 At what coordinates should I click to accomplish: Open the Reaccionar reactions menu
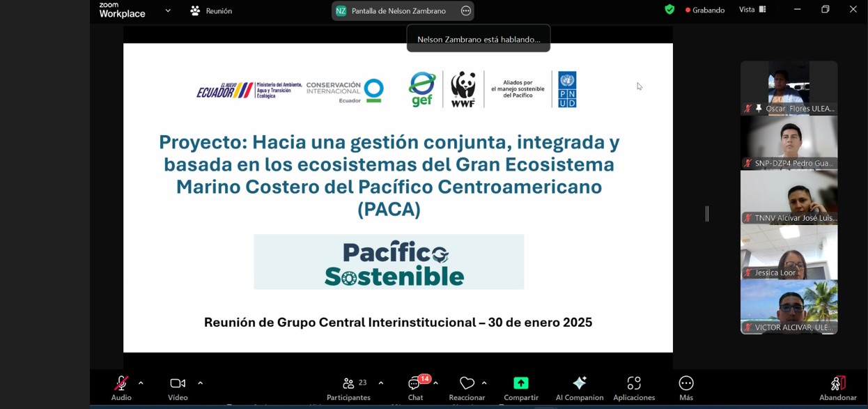pyautogui.click(x=467, y=387)
